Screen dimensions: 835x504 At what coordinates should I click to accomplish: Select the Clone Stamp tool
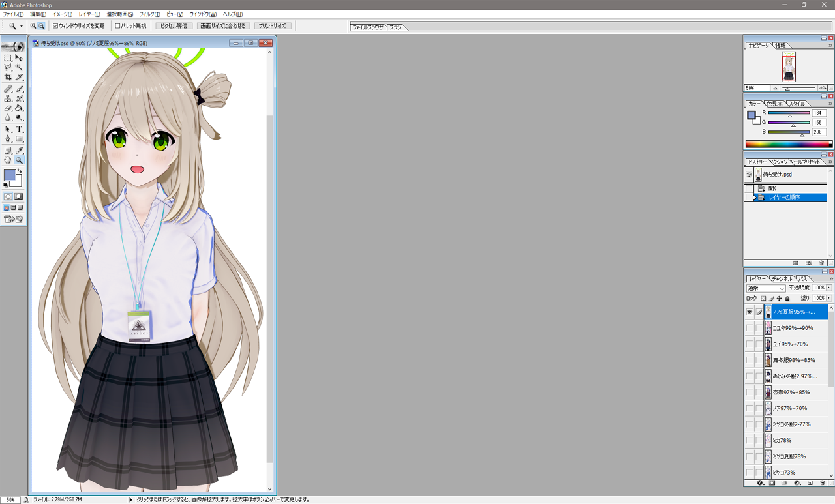(x=8, y=98)
